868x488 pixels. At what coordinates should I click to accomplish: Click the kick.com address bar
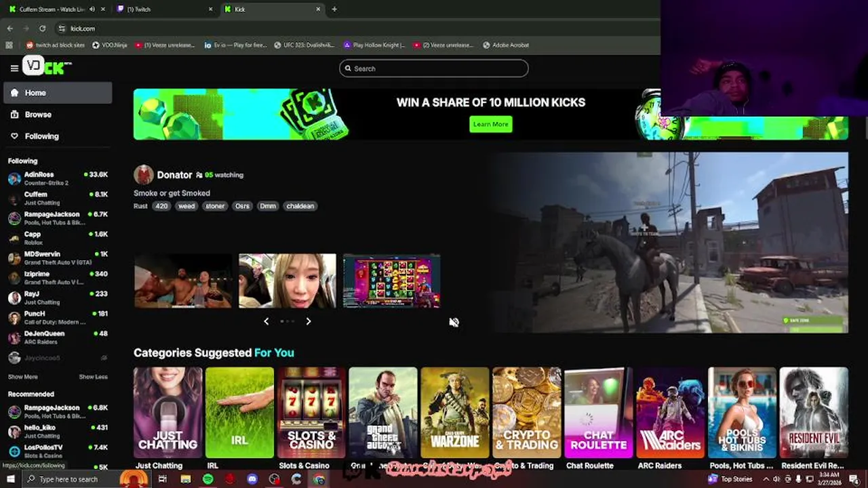[356, 28]
